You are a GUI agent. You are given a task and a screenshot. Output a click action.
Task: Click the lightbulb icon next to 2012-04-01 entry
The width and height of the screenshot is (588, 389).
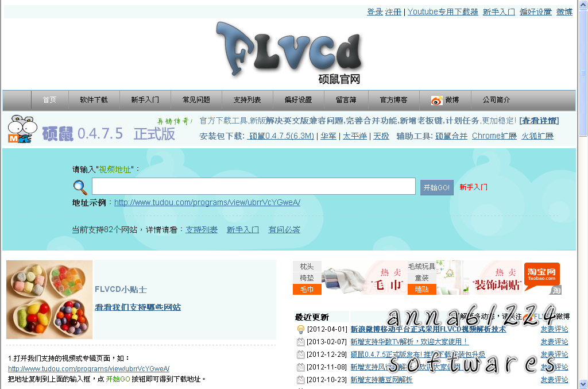click(x=300, y=329)
